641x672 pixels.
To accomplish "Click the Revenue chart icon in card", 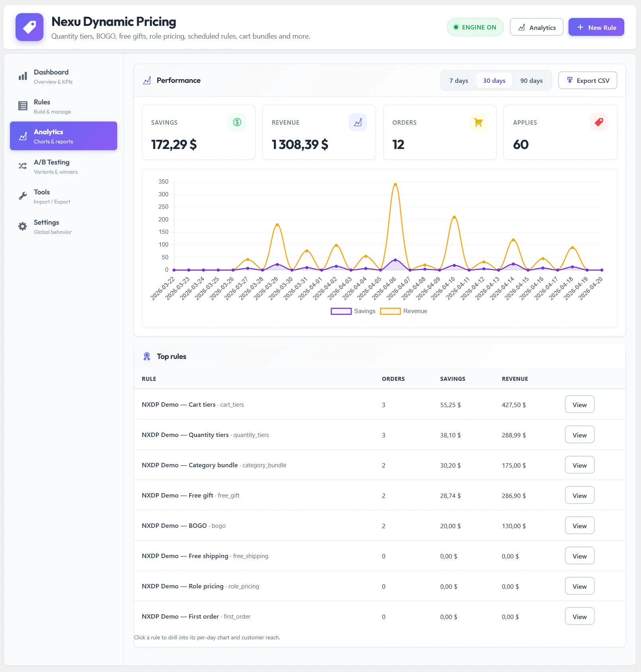I will point(358,122).
